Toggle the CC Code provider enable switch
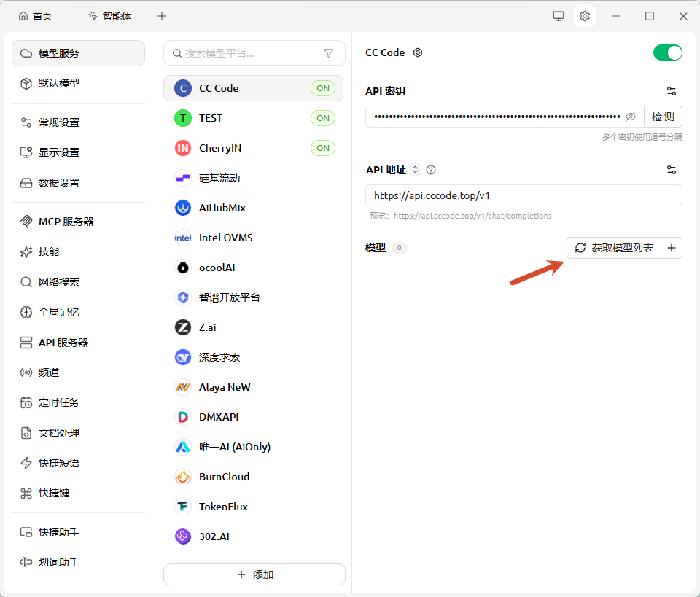 point(667,52)
